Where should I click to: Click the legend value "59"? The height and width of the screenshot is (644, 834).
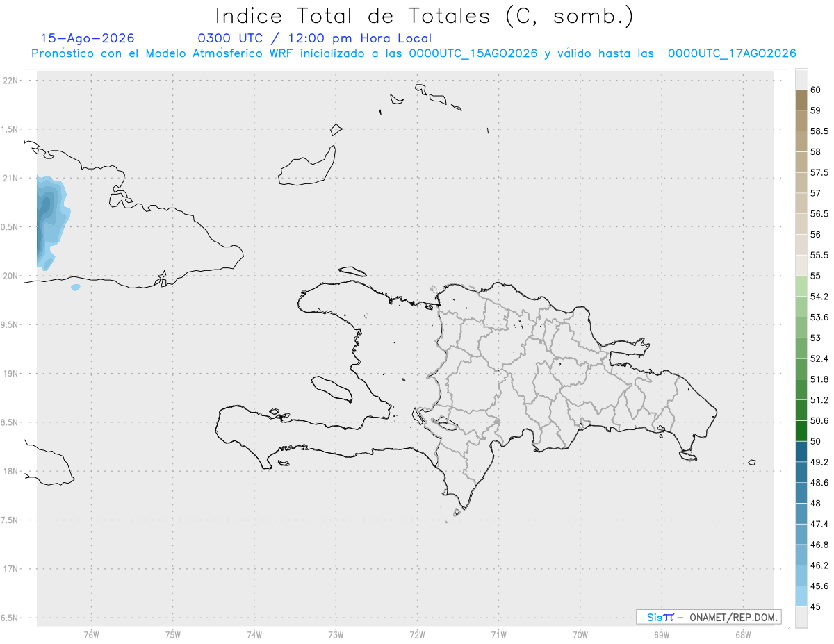coord(816,110)
